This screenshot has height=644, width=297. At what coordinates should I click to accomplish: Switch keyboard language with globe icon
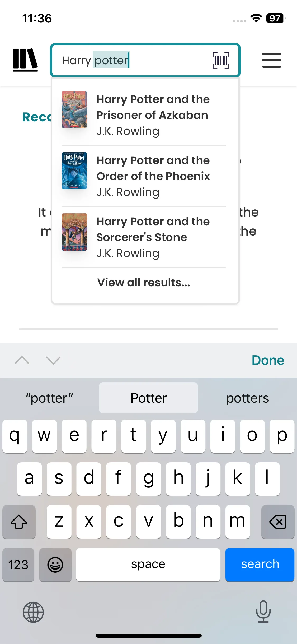point(33,612)
